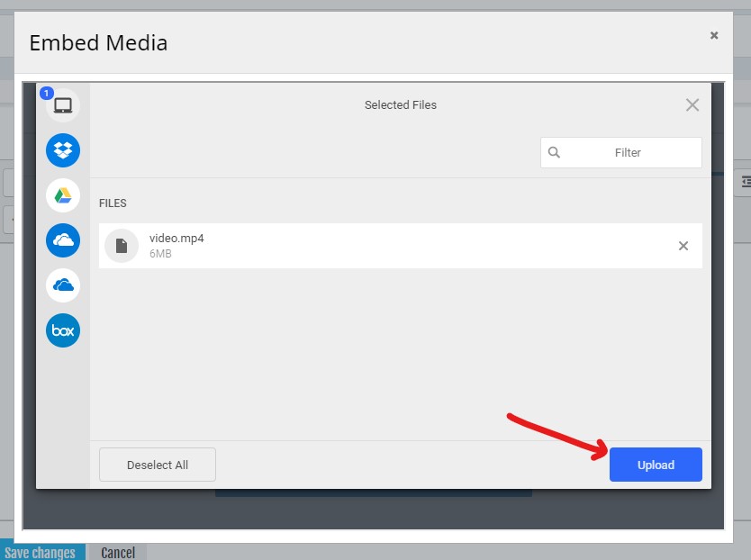This screenshot has width=751, height=560.
Task: Open the OneDrive source
Action: [62, 240]
